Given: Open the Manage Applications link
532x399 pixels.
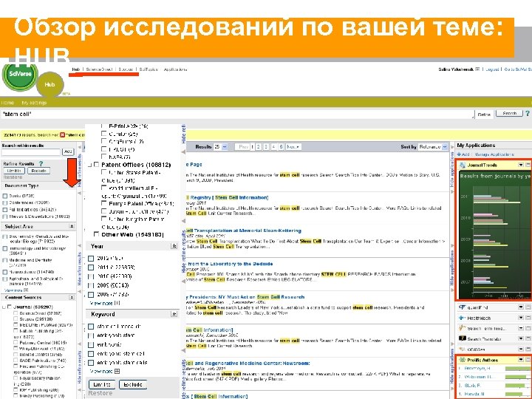Looking at the screenshot, I should point(494,154).
